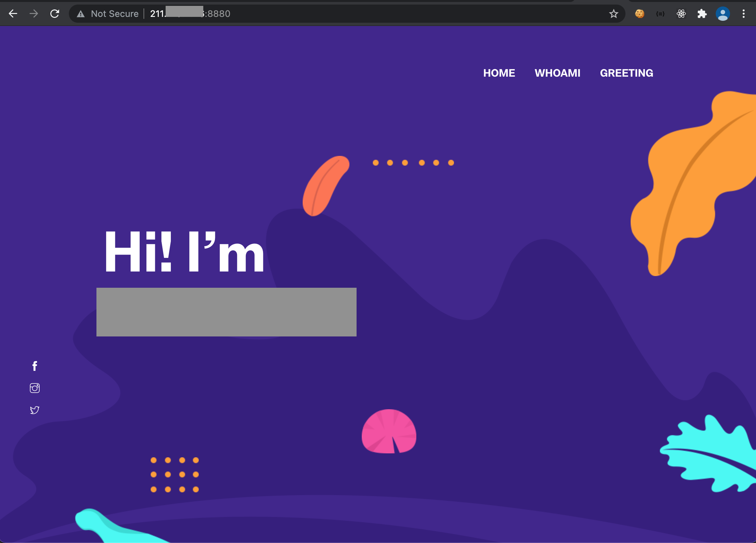Bookmark this page with the star icon
This screenshot has width=756, height=543.
614,14
